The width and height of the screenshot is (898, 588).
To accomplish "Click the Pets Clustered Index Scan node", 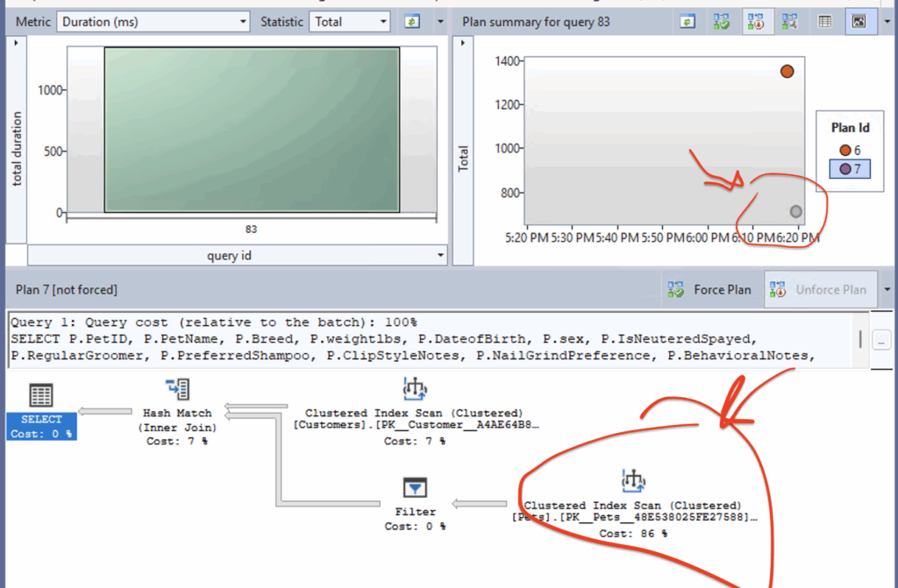I will point(633,480).
